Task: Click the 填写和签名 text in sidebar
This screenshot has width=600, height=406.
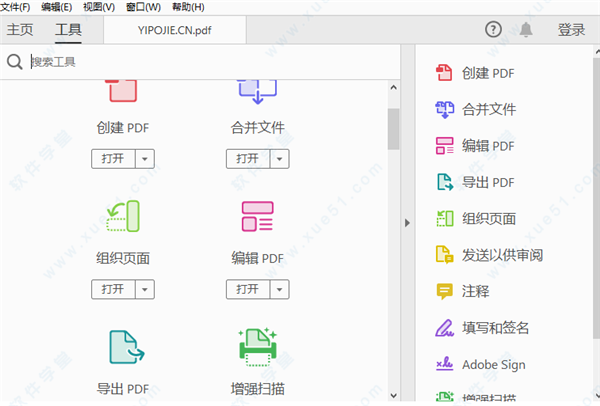Action: click(495, 328)
